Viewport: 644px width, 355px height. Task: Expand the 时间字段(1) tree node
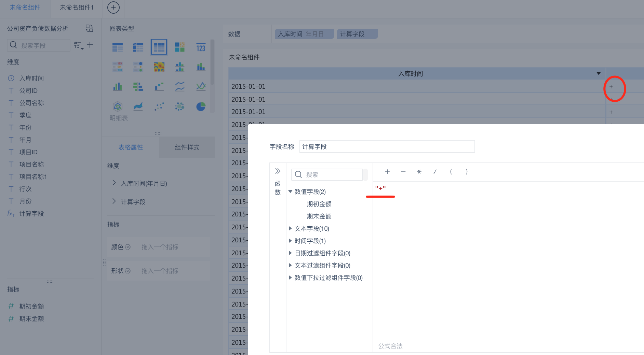[x=290, y=241]
